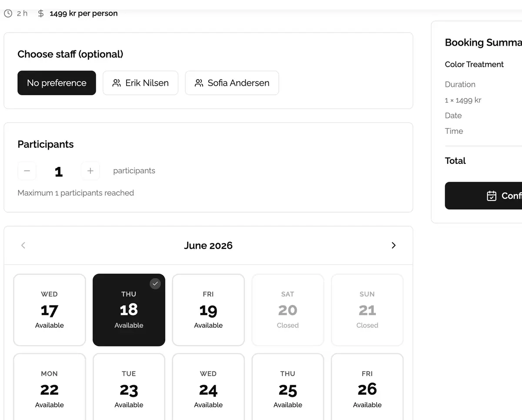This screenshot has height=420, width=522.
Task: Click the dollar price icon
Action: tap(41, 13)
